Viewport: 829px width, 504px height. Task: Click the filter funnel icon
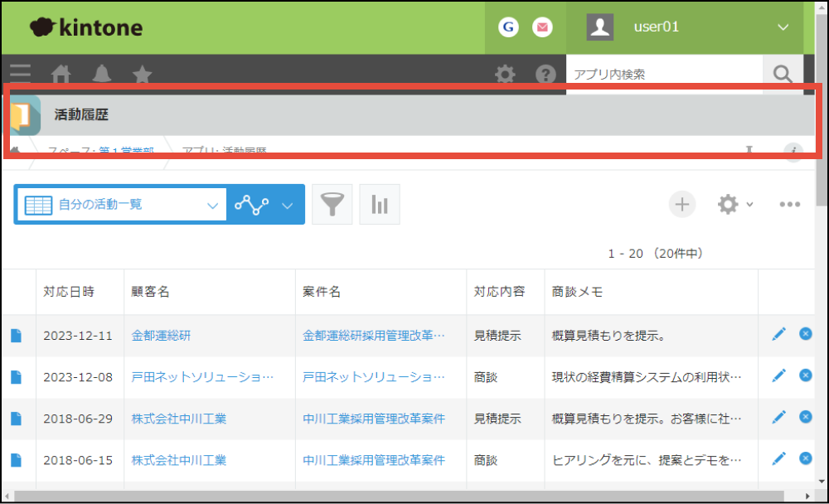[x=332, y=205]
